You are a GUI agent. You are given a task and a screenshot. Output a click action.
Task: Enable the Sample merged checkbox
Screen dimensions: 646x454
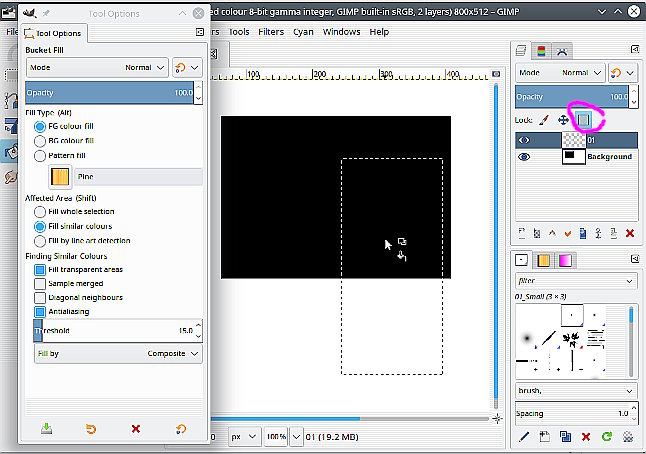(x=40, y=283)
